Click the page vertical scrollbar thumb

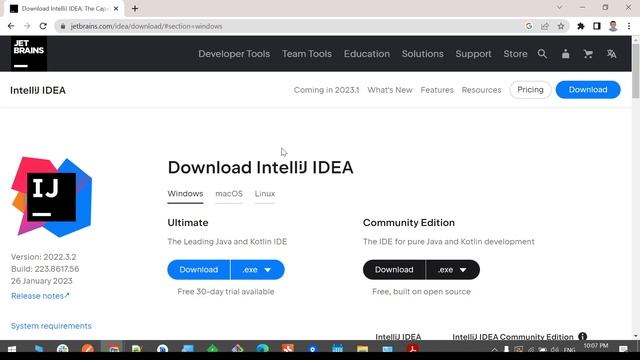point(636,71)
